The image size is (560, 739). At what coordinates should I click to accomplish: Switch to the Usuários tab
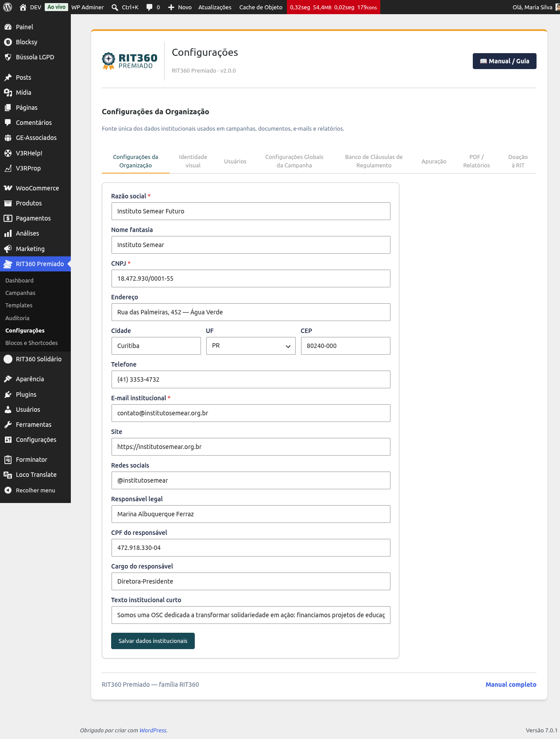pyautogui.click(x=235, y=161)
